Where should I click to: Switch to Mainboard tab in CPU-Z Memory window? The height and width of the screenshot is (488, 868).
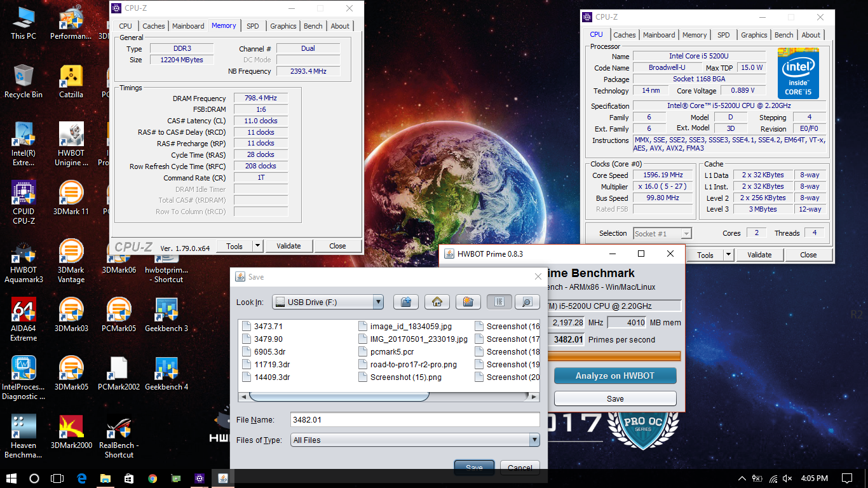tap(188, 26)
